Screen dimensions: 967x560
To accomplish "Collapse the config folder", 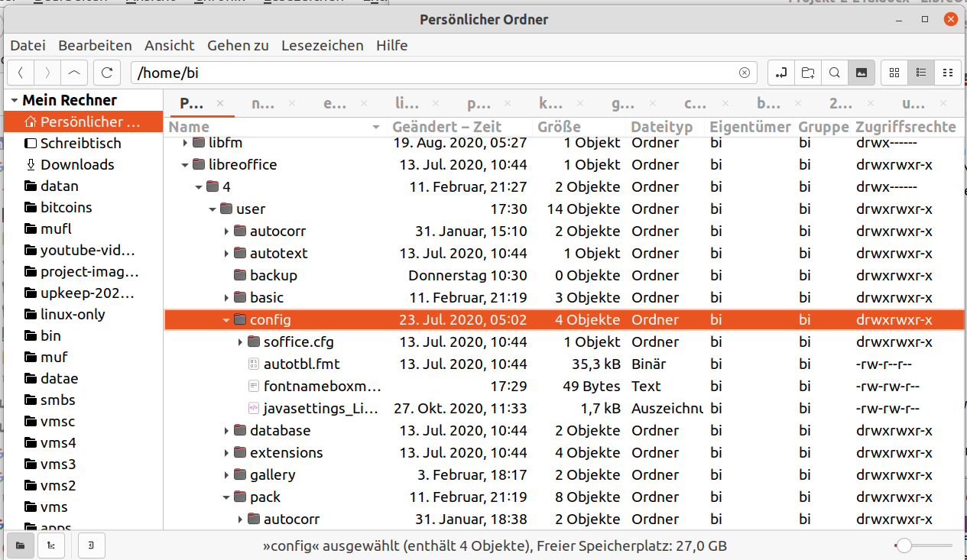I will coord(226,320).
